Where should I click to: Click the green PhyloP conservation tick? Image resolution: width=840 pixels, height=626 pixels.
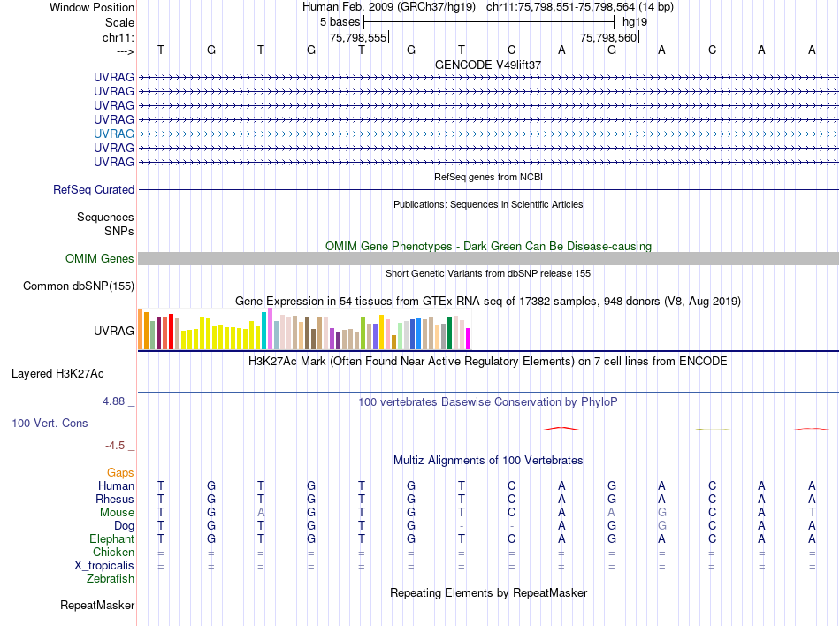[x=259, y=431]
